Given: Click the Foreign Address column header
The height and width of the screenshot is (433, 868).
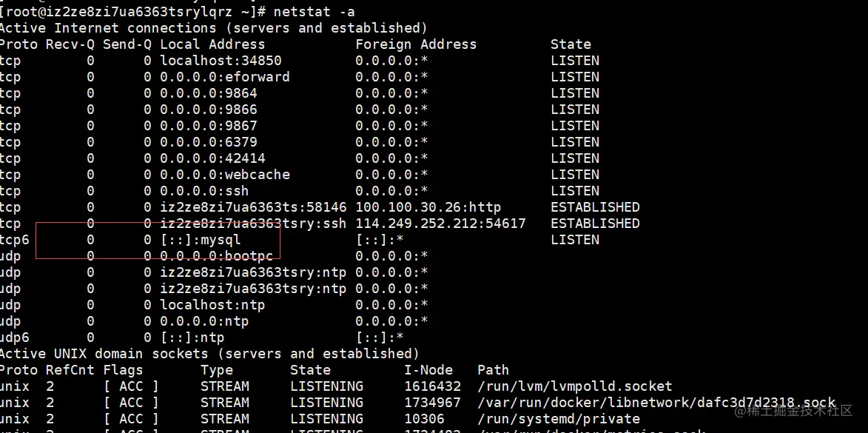Looking at the screenshot, I should (416, 44).
